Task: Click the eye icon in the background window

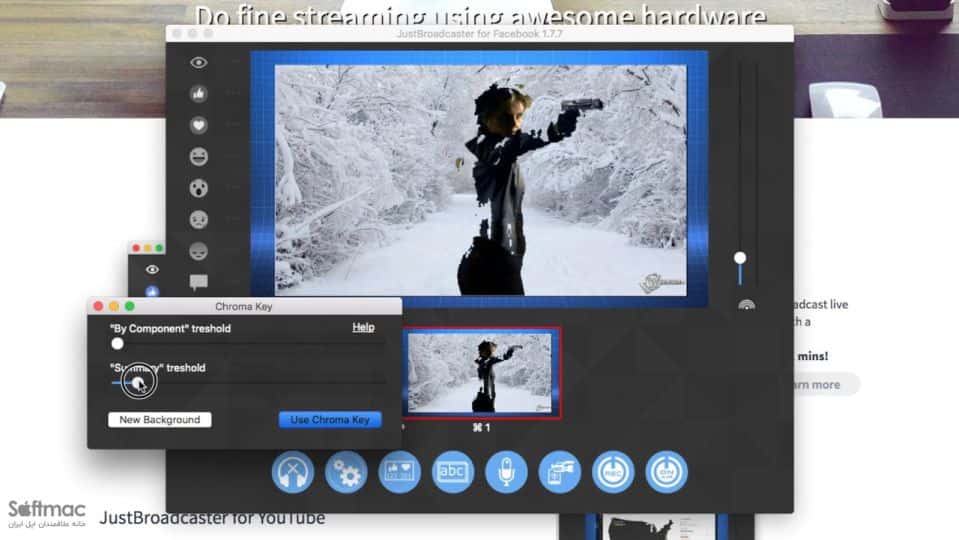Action: coord(152,270)
